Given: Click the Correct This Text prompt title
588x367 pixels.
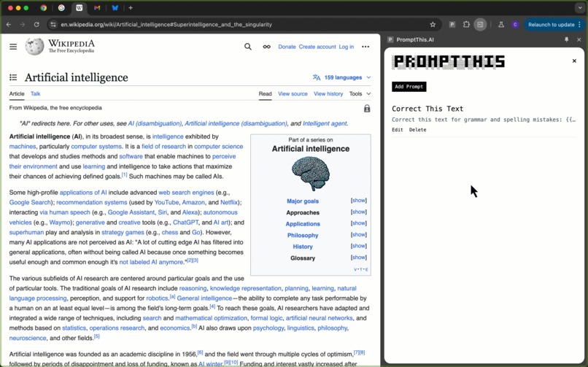Looking at the screenshot, I should (x=428, y=109).
